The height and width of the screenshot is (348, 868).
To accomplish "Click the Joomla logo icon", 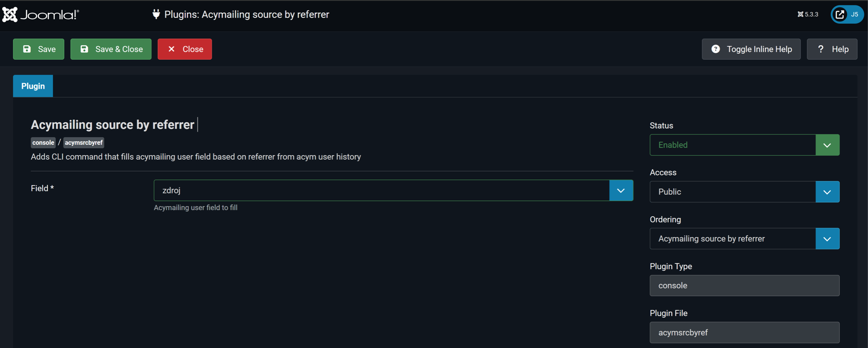I will coord(10,14).
